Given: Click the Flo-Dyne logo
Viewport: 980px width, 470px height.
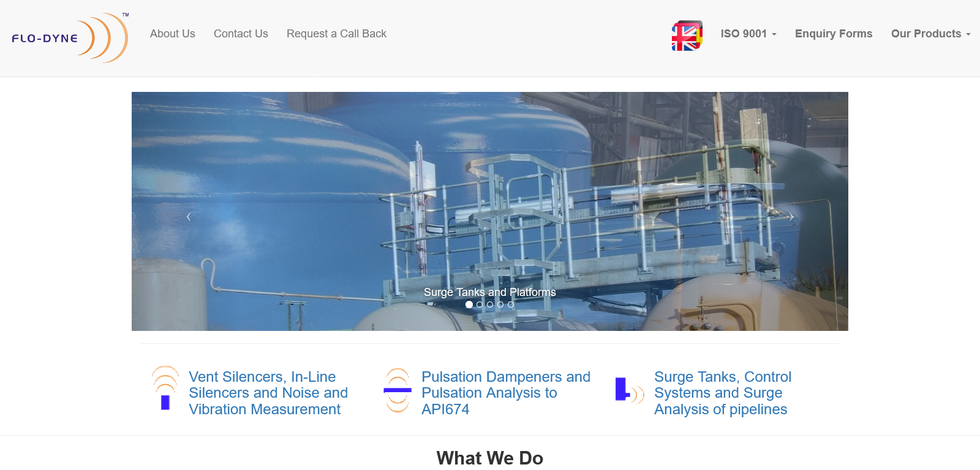Looking at the screenshot, I should click(x=70, y=37).
